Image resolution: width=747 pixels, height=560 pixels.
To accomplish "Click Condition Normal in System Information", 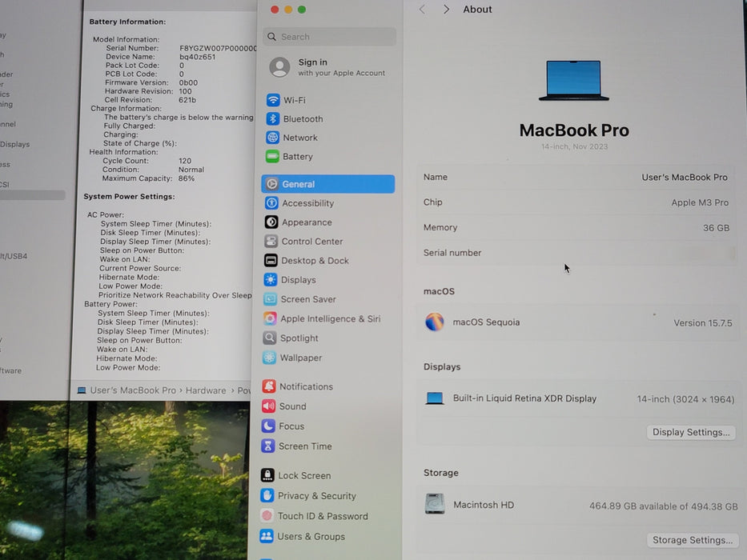I will point(153,170).
